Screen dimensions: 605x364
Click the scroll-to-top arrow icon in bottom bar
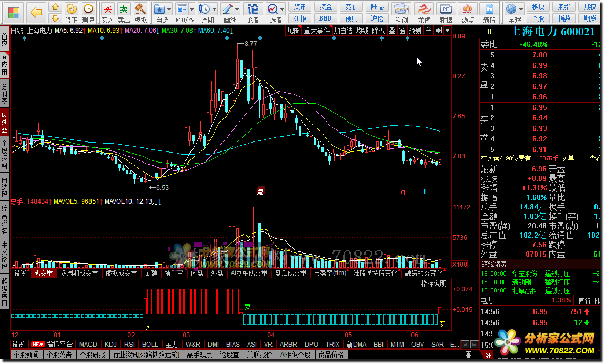(x=468, y=355)
